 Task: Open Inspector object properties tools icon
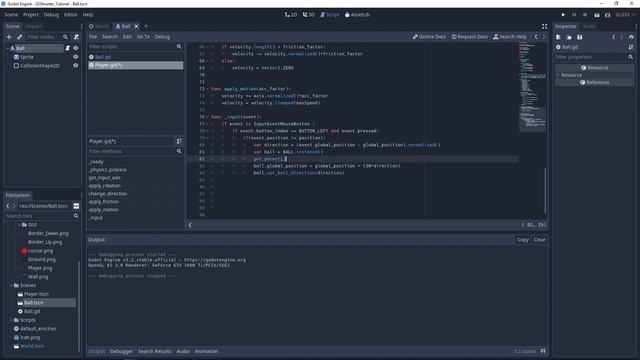tap(631, 47)
